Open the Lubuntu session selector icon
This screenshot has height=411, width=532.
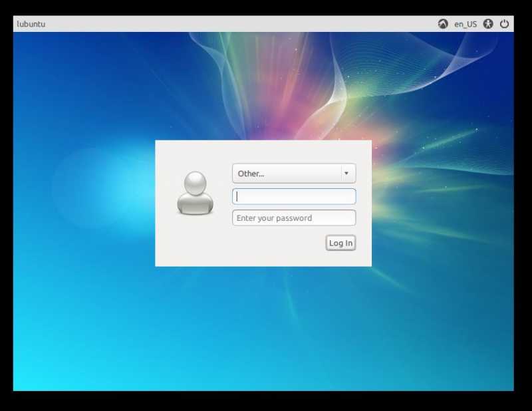pyautogui.click(x=443, y=24)
